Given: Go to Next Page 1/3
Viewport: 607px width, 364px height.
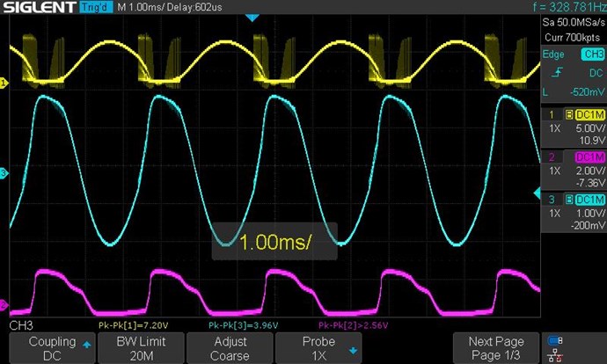Looking at the screenshot, I should 496,348.
